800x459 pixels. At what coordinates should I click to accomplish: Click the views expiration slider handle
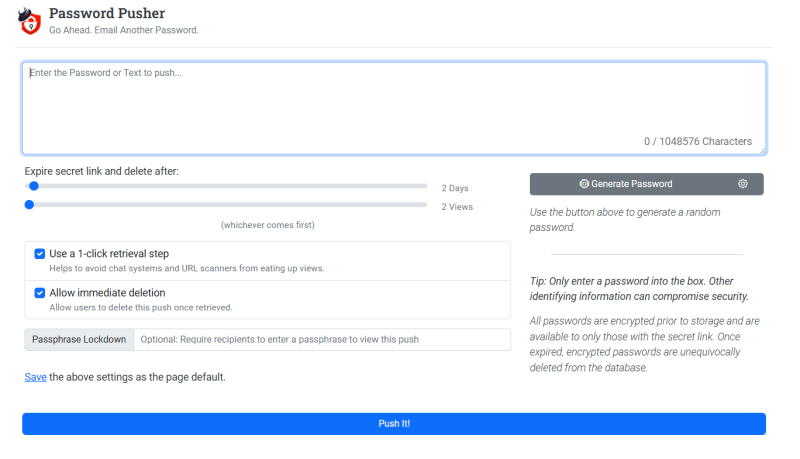coord(30,205)
